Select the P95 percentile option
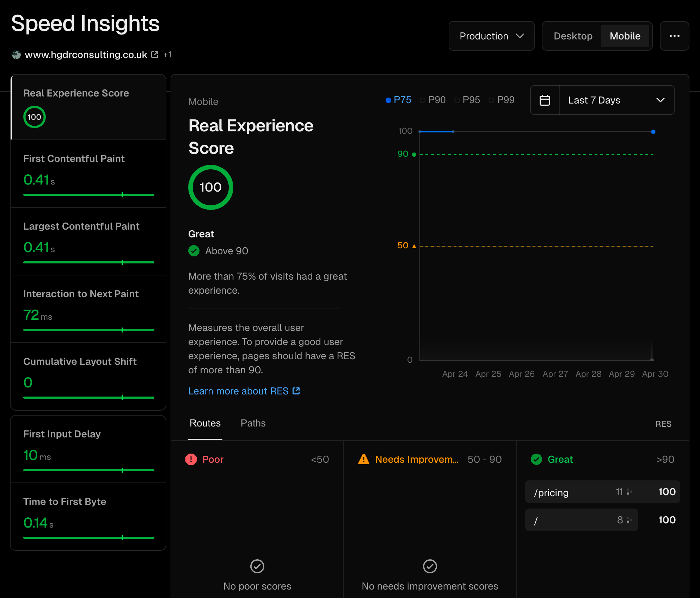The width and height of the screenshot is (700, 598). [467, 100]
